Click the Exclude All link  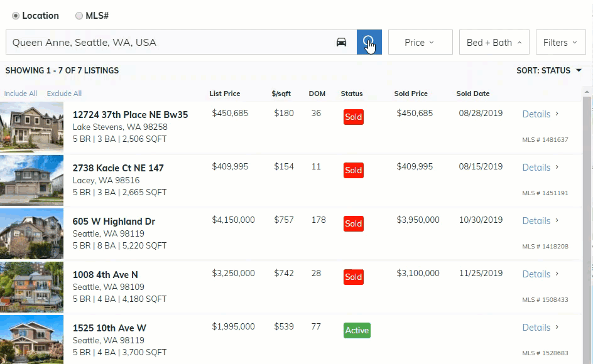coord(64,94)
